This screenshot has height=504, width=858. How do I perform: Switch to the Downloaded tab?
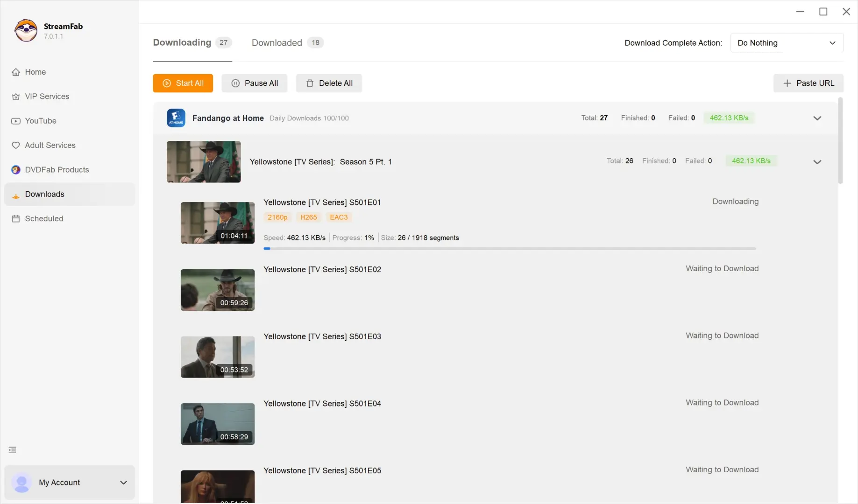(288, 42)
